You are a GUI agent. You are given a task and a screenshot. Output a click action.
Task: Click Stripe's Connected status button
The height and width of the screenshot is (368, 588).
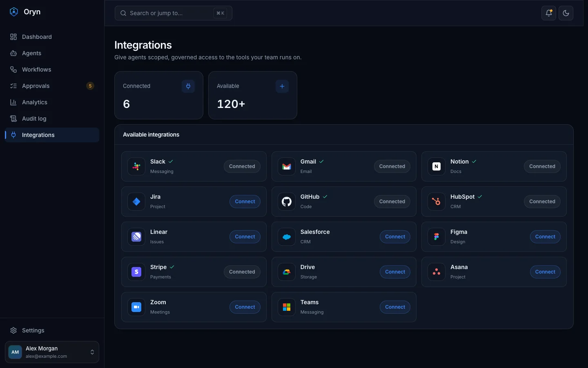pyautogui.click(x=242, y=272)
